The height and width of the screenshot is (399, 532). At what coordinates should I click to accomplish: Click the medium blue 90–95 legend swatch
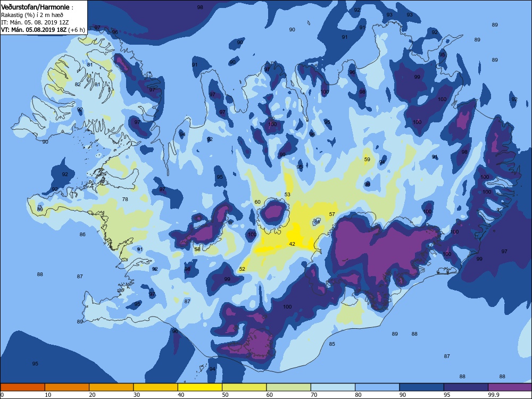[422, 387]
